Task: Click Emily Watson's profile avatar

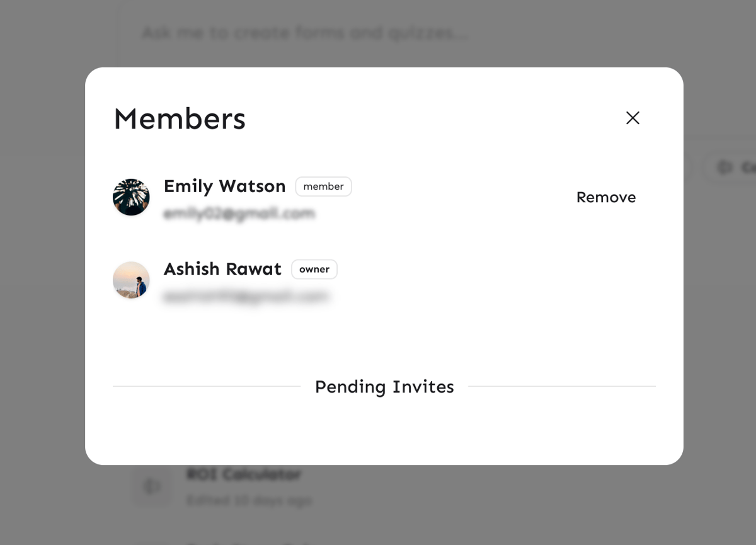Action: (x=131, y=197)
